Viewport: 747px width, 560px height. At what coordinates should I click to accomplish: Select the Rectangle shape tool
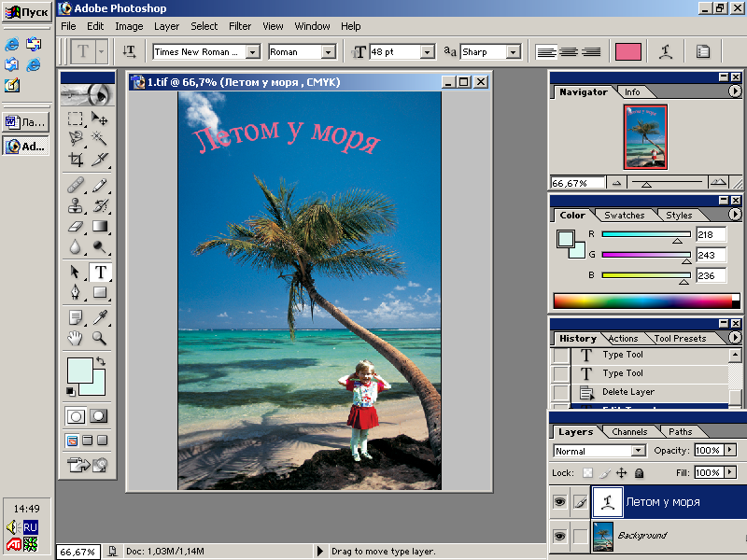pos(100,292)
